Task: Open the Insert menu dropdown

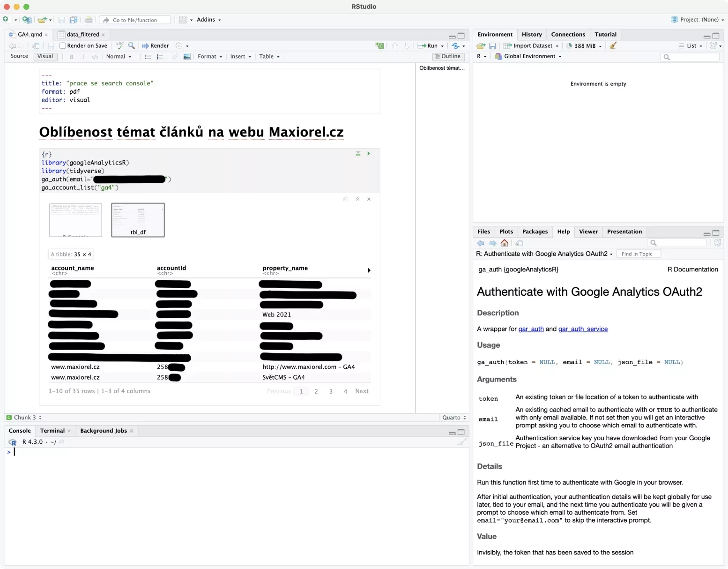Action: coord(240,57)
